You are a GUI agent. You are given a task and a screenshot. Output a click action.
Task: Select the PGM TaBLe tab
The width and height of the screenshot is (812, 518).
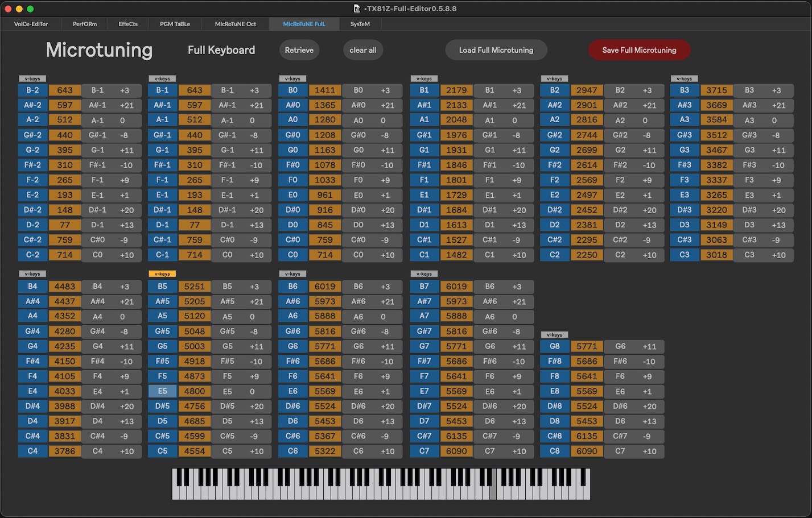coord(175,24)
